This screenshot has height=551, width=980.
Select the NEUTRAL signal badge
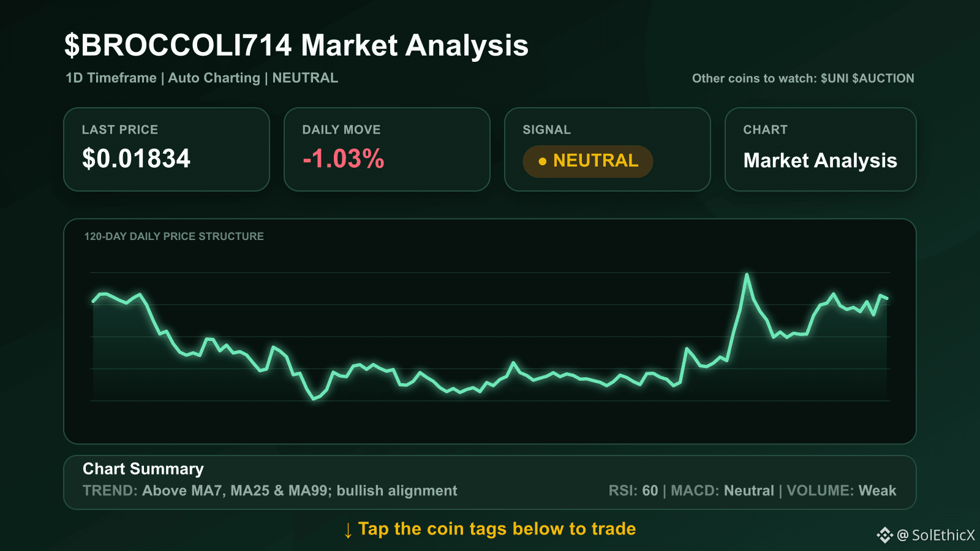[587, 161]
